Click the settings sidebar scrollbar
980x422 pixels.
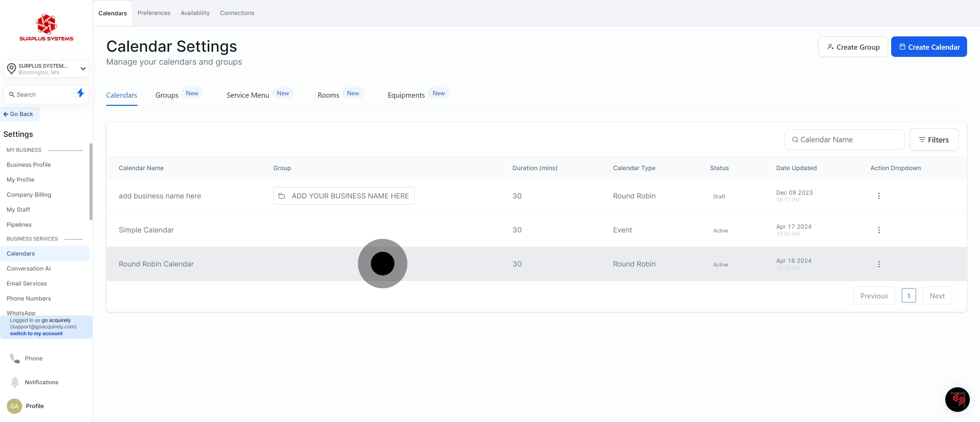click(91, 181)
